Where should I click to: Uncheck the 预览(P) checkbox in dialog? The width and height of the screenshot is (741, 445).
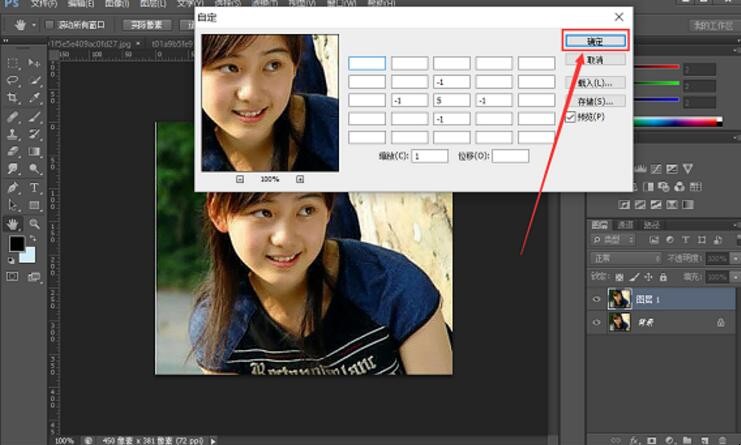(x=571, y=117)
